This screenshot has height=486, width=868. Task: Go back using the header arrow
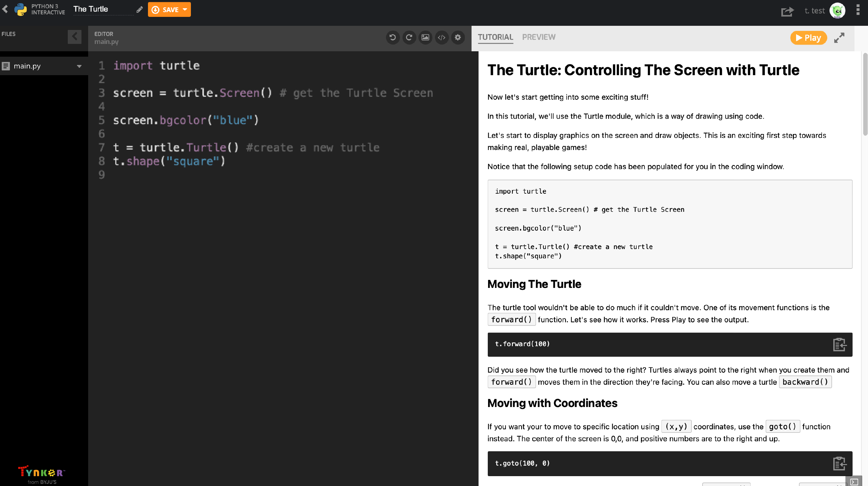point(5,9)
